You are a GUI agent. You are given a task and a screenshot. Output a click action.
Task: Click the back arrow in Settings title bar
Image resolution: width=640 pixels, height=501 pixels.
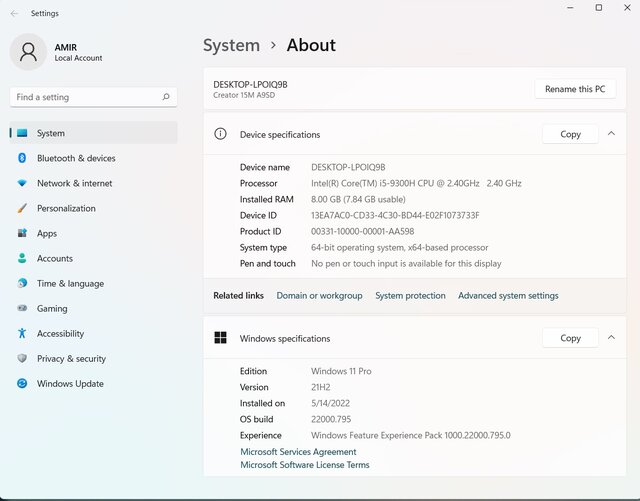tap(14, 13)
